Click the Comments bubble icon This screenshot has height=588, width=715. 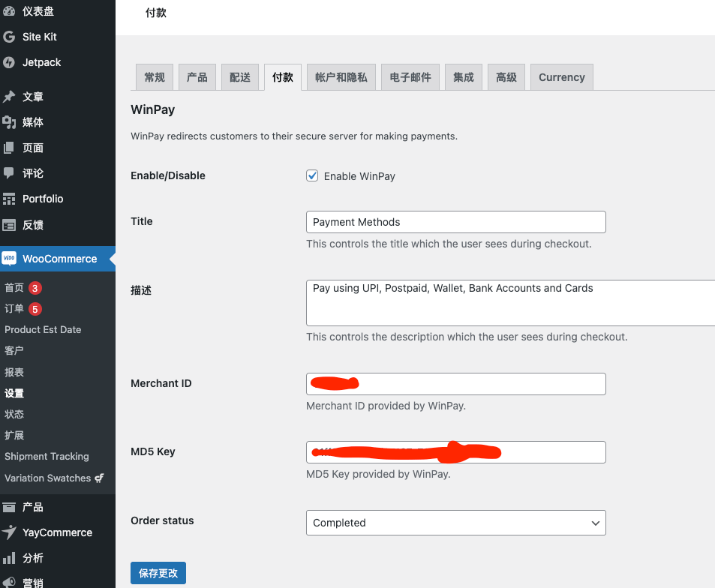pyautogui.click(x=9, y=173)
